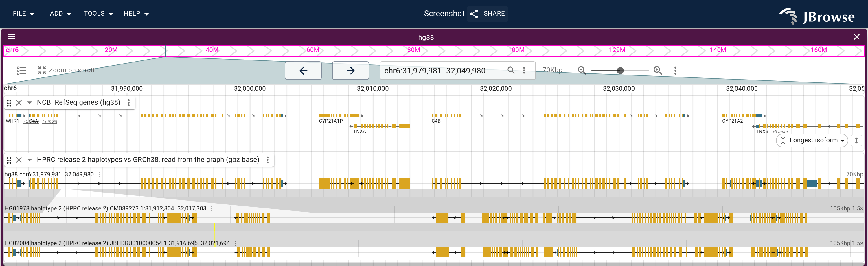Toggle the Zoom on scroll option
Viewport: 868px width, 266px height.
(x=66, y=70)
